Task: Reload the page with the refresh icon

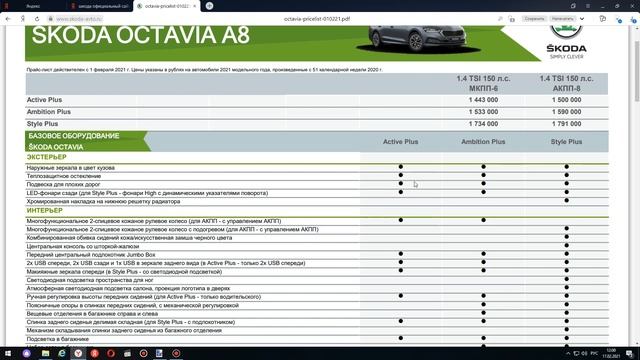Action: click(37, 19)
